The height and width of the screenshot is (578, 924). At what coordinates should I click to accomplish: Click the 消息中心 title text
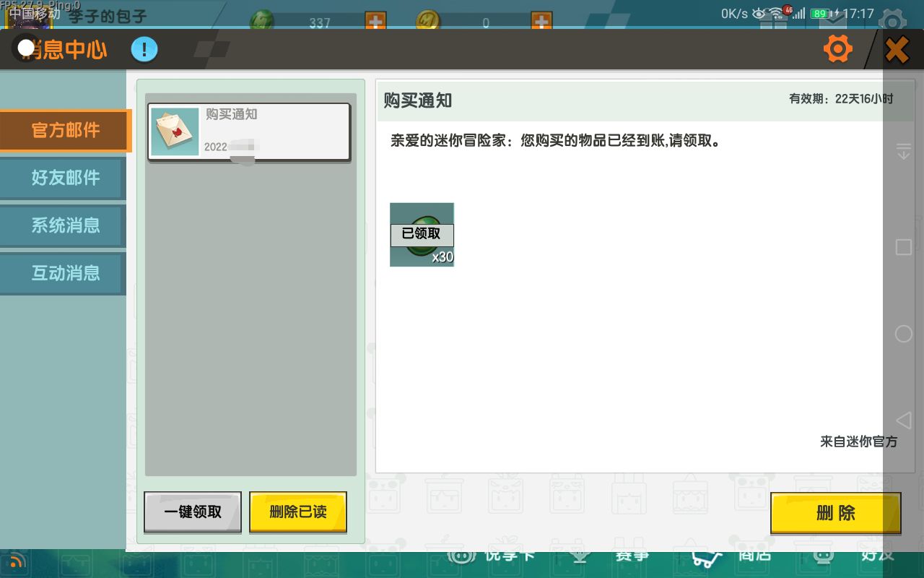point(64,50)
